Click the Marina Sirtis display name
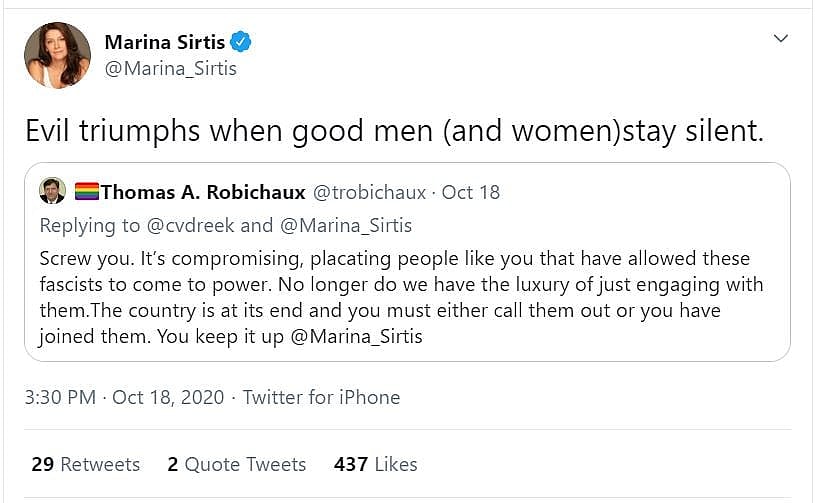815x503 pixels. click(x=164, y=42)
